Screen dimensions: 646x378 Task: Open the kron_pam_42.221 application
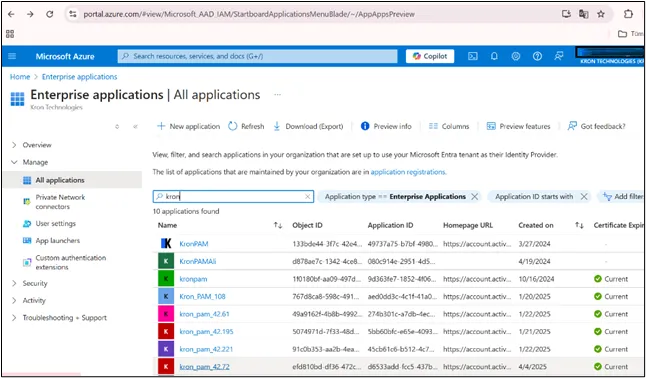206,349
